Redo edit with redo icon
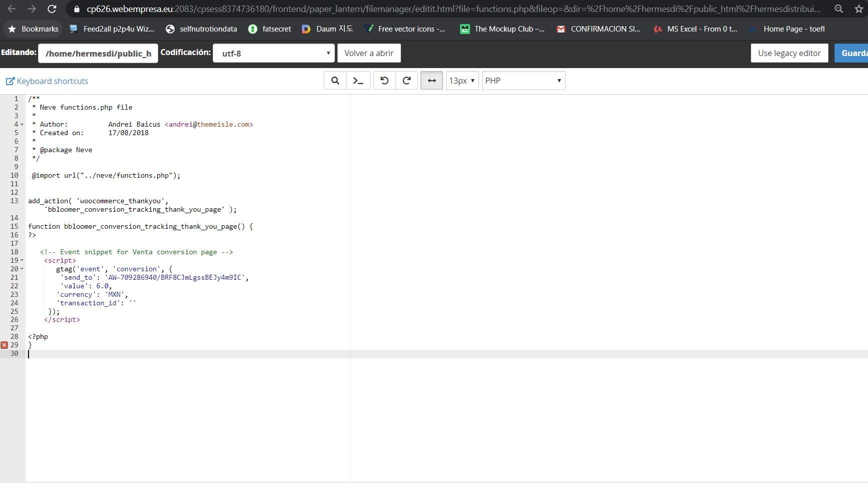The width and height of the screenshot is (868, 489). pyautogui.click(x=407, y=81)
